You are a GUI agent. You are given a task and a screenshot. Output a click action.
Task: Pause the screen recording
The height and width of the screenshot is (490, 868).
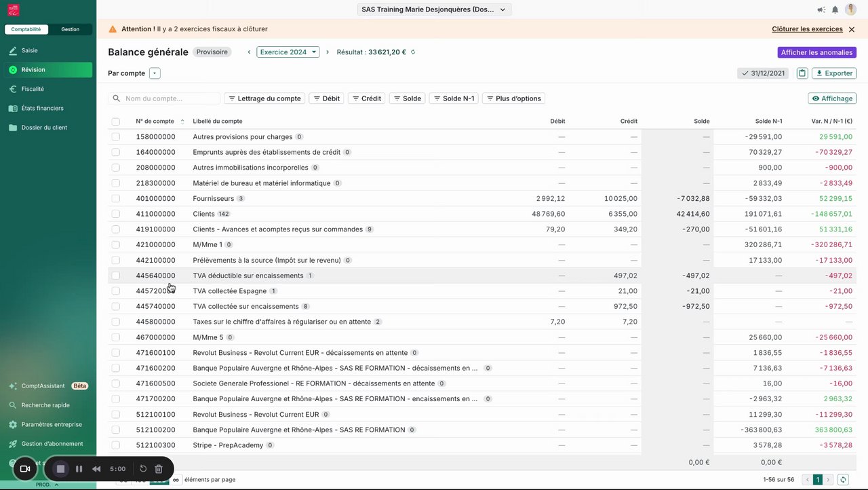point(79,469)
